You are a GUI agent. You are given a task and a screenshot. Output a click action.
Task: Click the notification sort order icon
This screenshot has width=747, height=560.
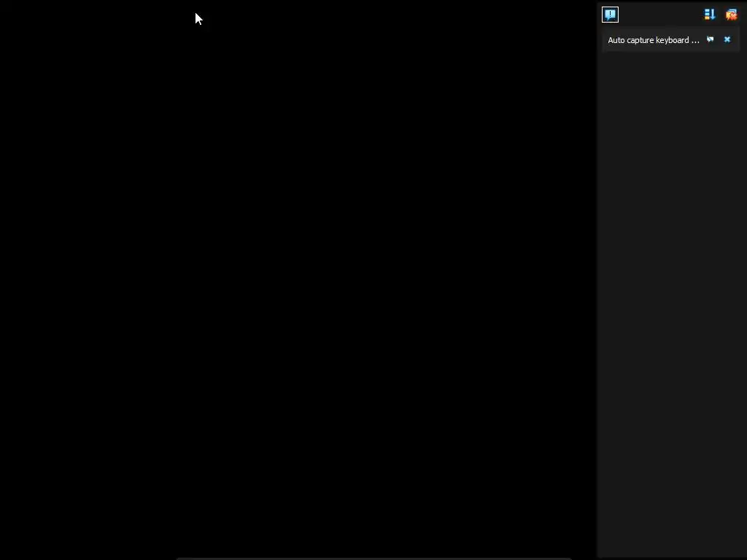[709, 15]
